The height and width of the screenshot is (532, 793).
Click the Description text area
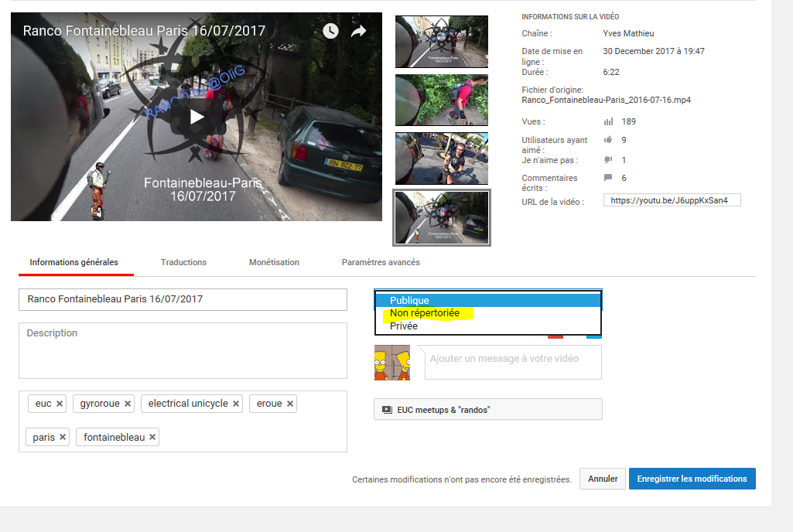(x=183, y=350)
